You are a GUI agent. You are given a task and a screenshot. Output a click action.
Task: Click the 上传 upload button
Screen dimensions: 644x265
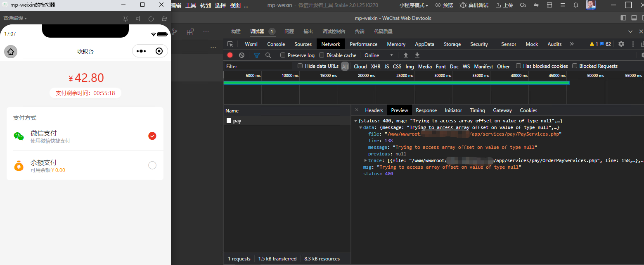(504, 5)
